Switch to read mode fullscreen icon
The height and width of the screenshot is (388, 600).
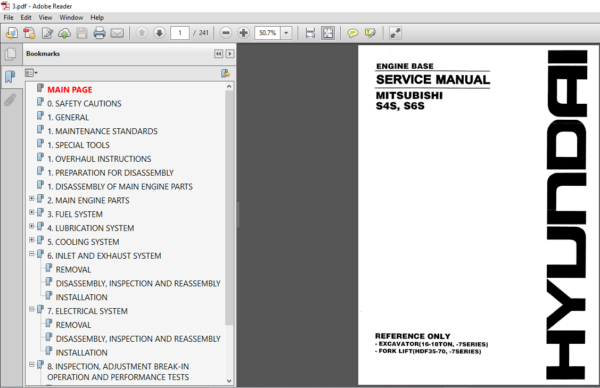pyautogui.click(x=395, y=33)
